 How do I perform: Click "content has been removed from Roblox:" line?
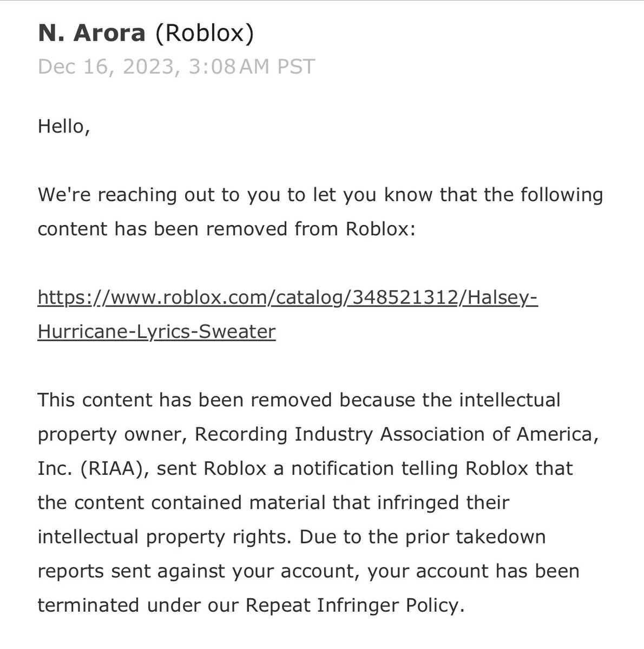(226, 229)
